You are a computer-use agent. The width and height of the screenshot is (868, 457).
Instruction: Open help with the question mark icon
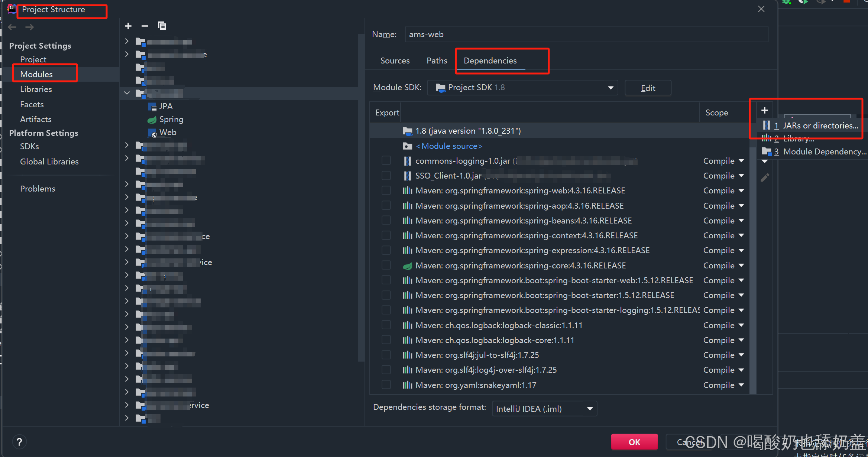(x=19, y=442)
